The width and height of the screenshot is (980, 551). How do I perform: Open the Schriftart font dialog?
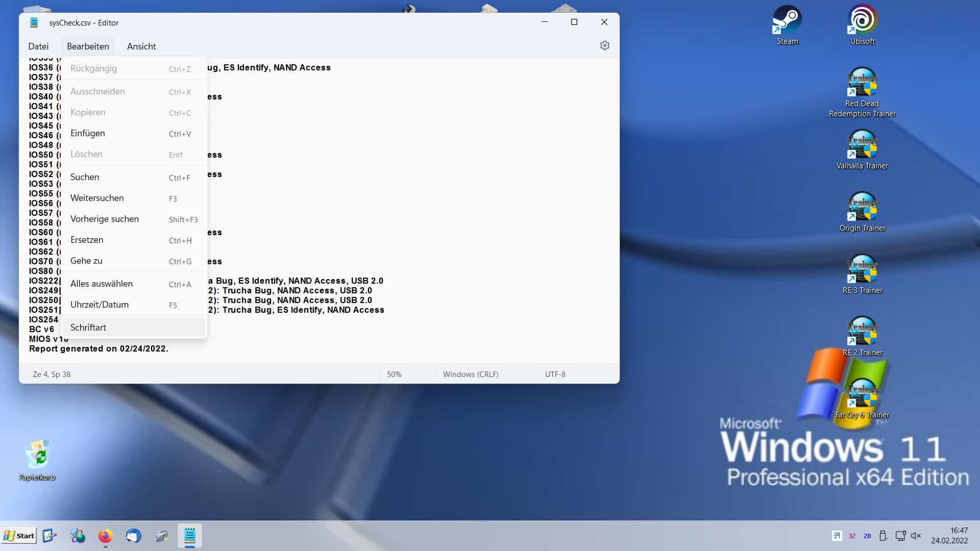coord(134,328)
